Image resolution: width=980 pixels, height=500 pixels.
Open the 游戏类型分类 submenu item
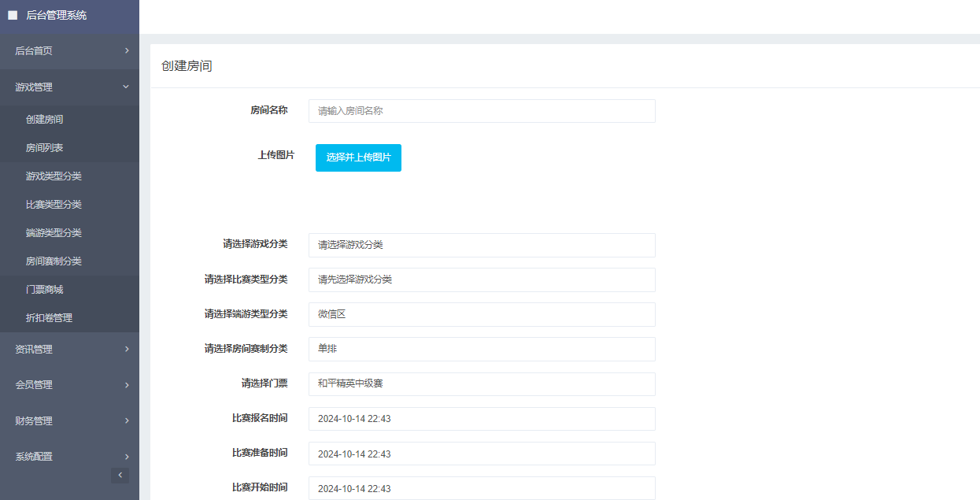(x=54, y=176)
